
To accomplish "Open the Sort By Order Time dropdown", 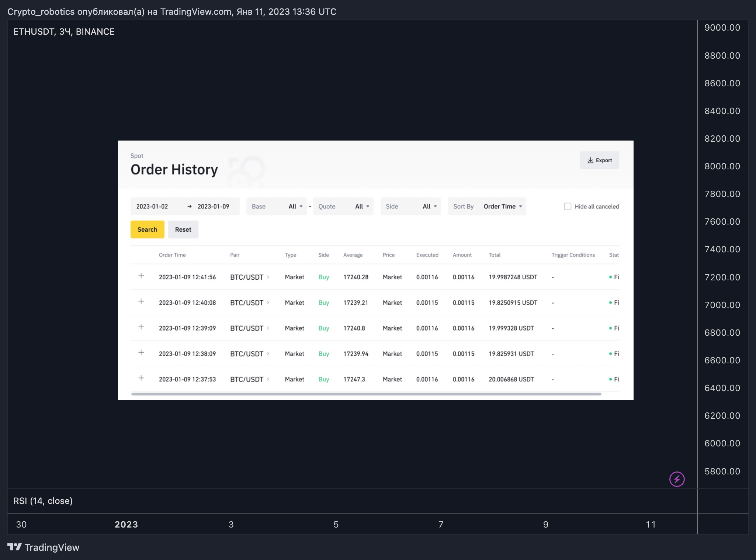I will click(487, 206).
